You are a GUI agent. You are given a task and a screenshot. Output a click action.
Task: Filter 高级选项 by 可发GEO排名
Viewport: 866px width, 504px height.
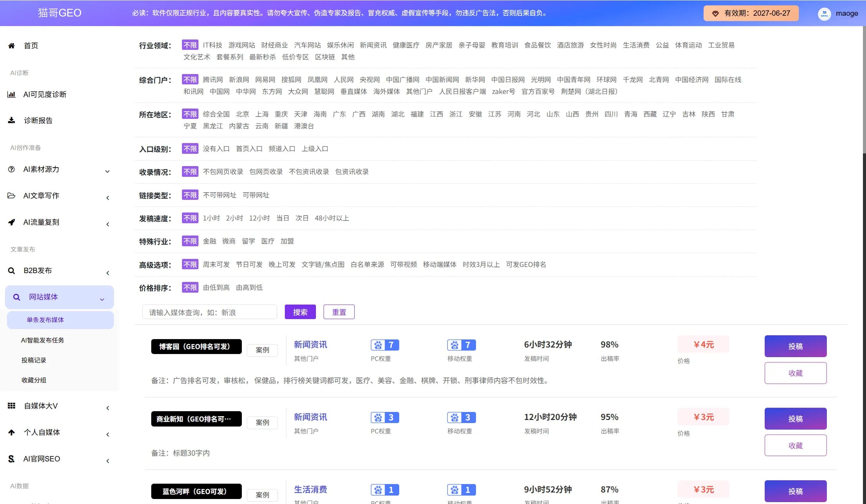coord(526,265)
